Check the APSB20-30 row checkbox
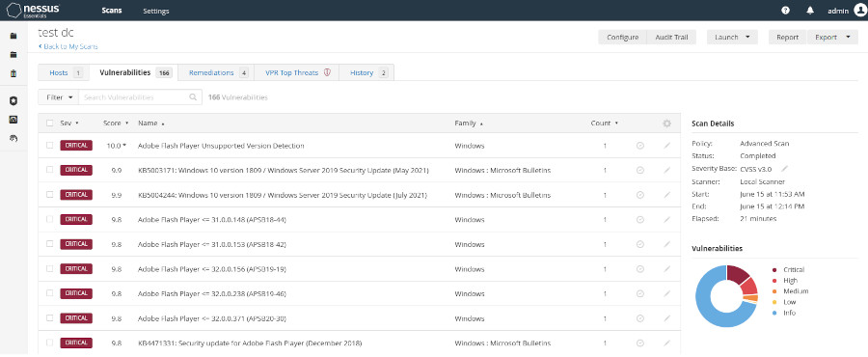The height and width of the screenshot is (357, 868). (x=50, y=318)
